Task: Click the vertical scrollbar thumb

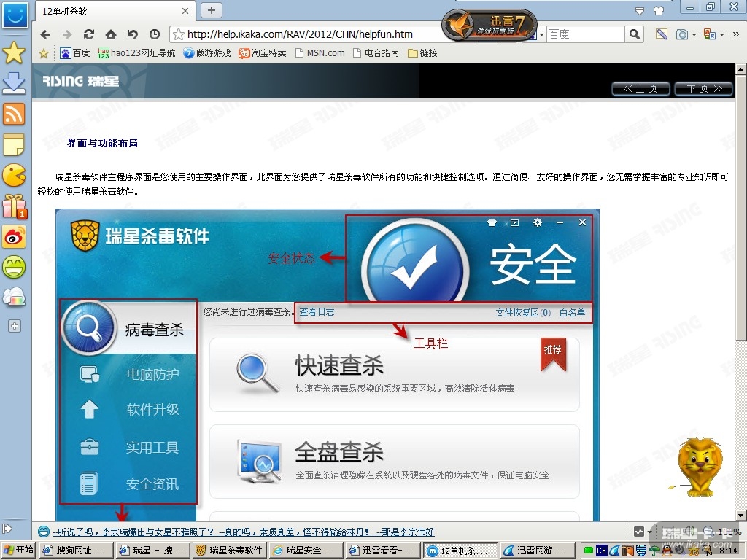Action: click(x=740, y=207)
